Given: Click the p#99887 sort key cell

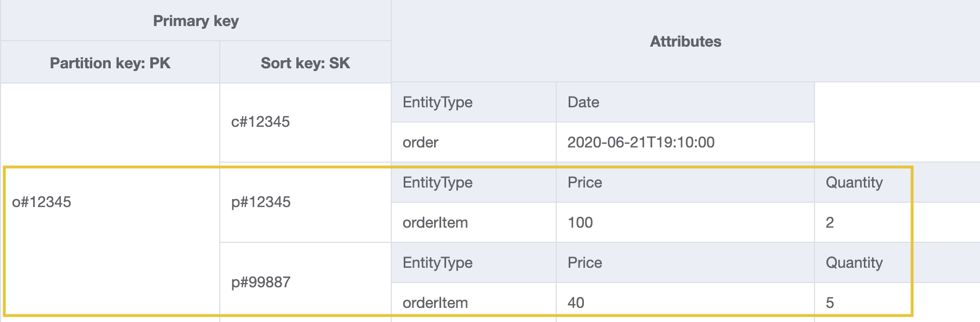Looking at the screenshot, I should (261, 282).
